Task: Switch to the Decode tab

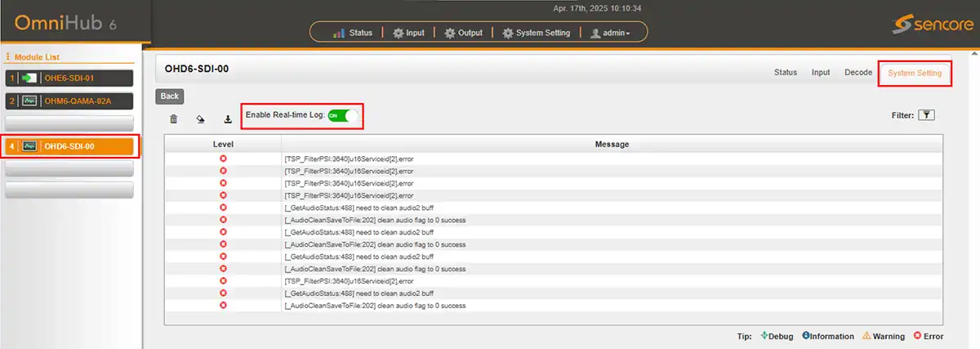Action: click(858, 73)
